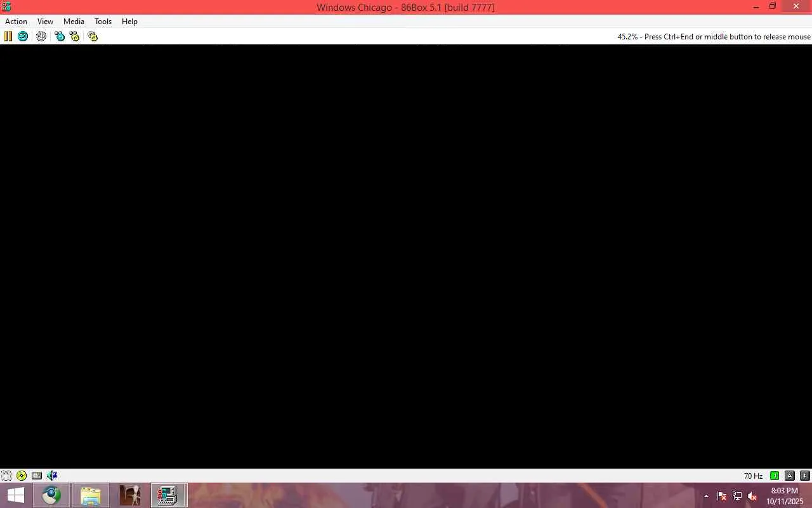Open the Action Center flag icon

722,496
